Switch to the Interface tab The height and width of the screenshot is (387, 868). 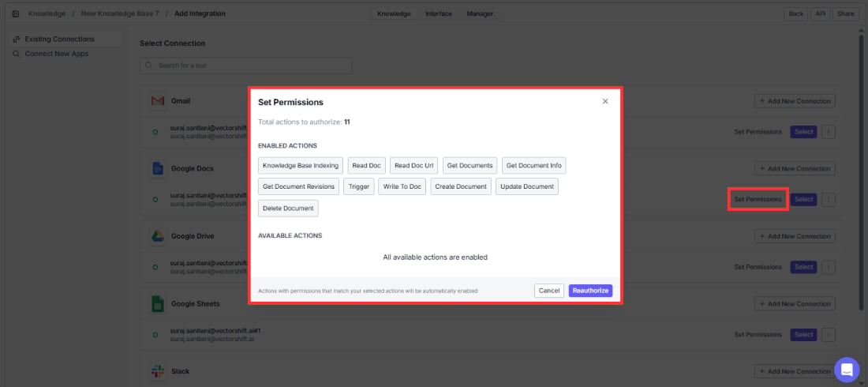(439, 14)
